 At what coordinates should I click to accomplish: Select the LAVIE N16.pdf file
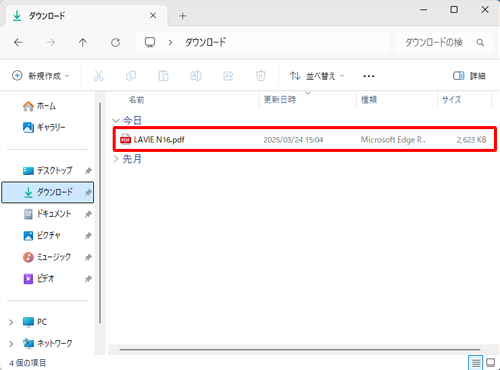point(305,139)
